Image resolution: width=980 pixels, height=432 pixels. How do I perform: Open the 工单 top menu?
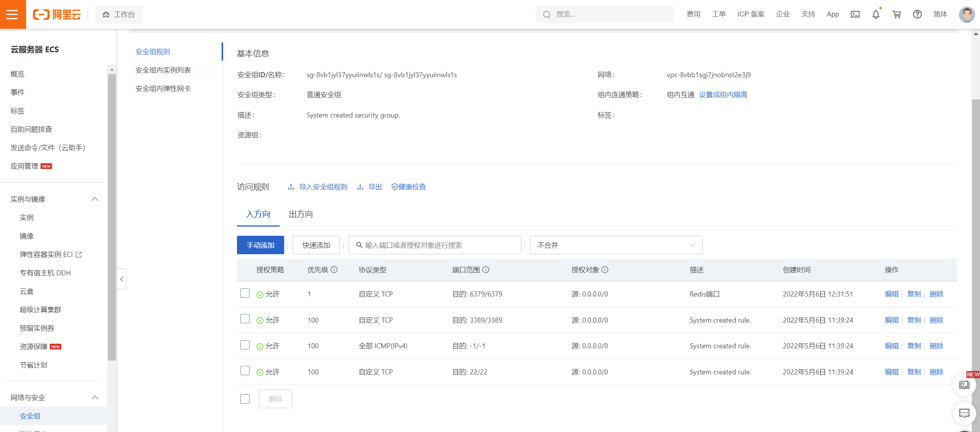click(x=719, y=14)
